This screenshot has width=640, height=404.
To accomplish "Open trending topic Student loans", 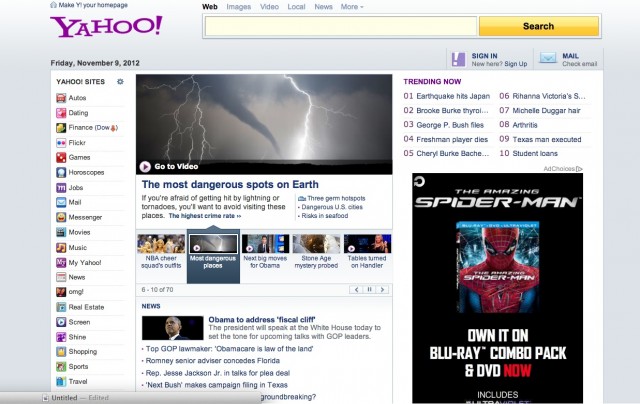I will [535, 153].
